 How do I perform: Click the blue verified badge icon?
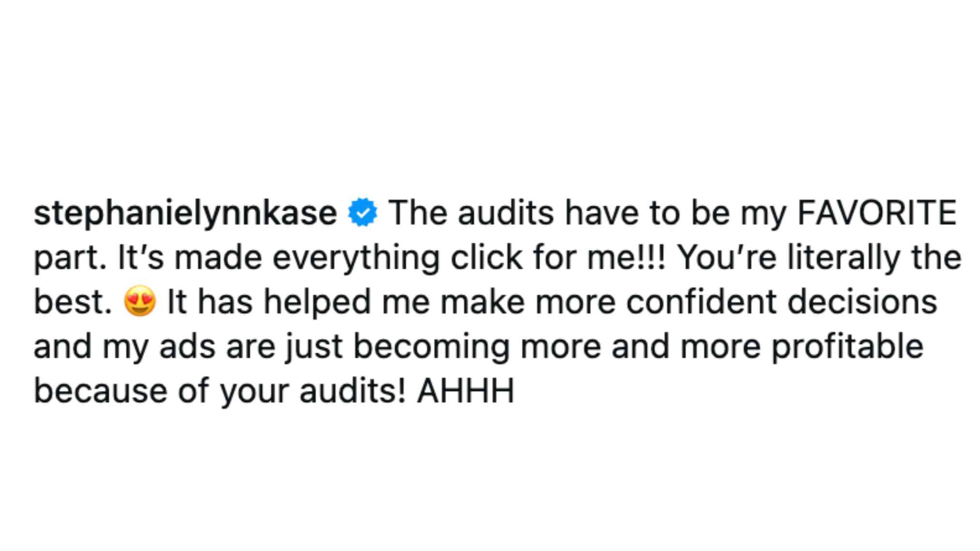click(x=363, y=212)
